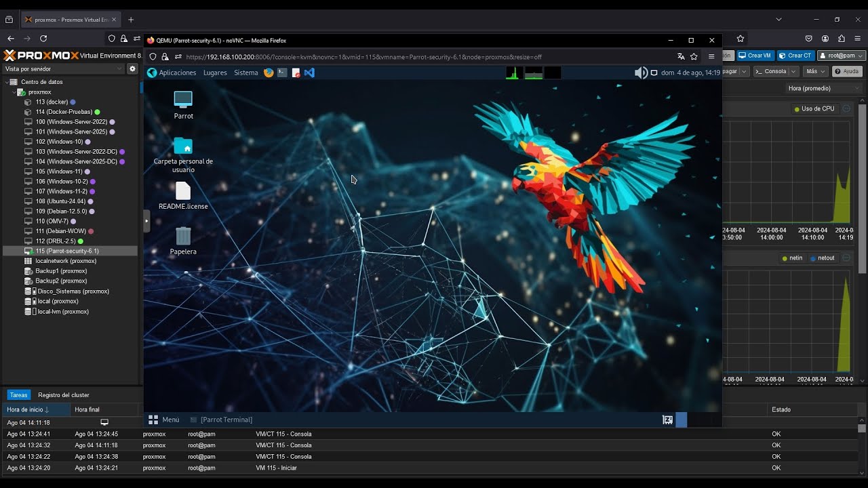Open the Firefox account icon in main window
The image size is (868, 488).
pyautogui.click(x=825, y=39)
